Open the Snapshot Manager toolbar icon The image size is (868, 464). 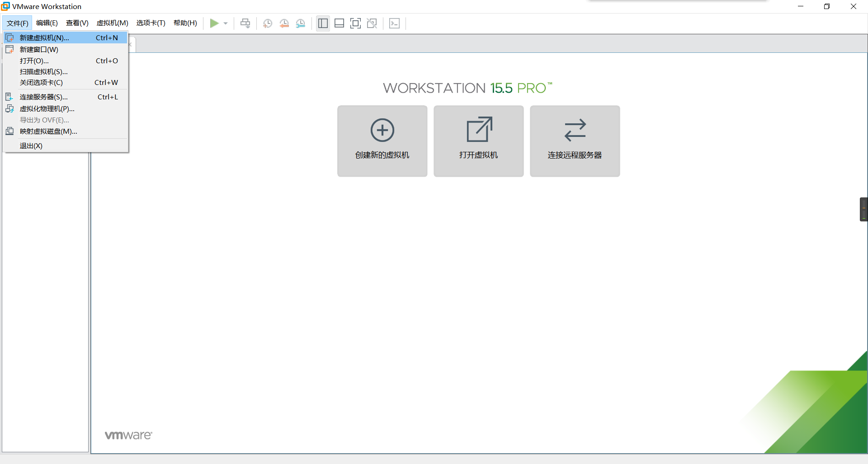(x=300, y=23)
